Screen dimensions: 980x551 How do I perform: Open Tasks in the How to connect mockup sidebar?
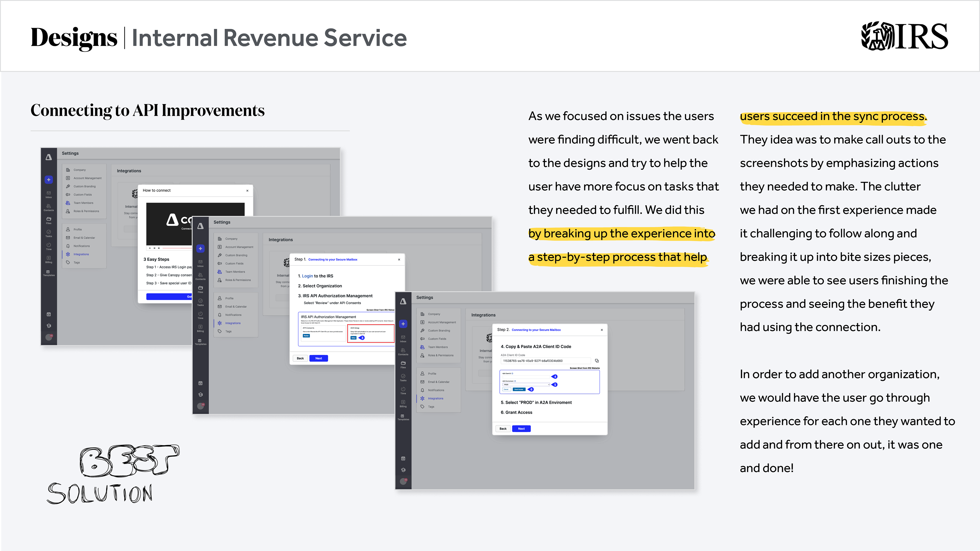[x=49, y=233]
